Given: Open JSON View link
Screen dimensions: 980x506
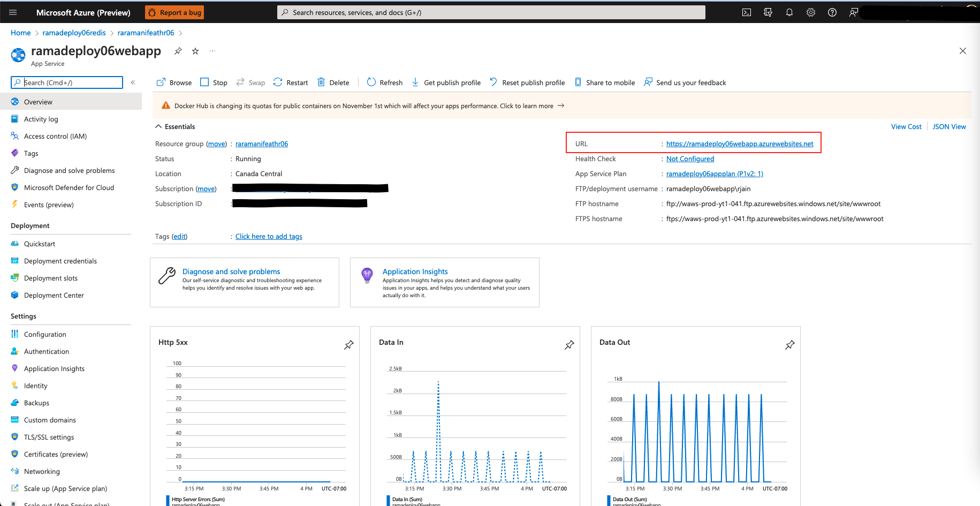Looking at the screenshot, I should (x=949, y=126).
